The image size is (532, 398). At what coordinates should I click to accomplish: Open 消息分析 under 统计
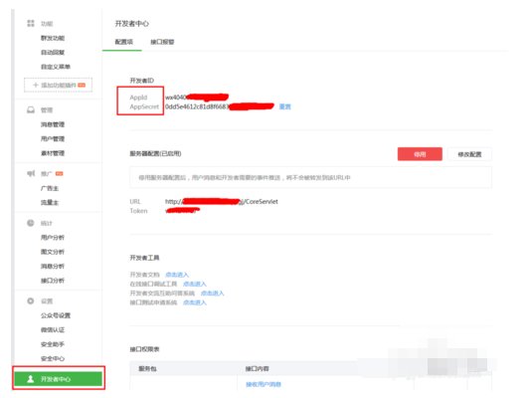click(53, 266)
